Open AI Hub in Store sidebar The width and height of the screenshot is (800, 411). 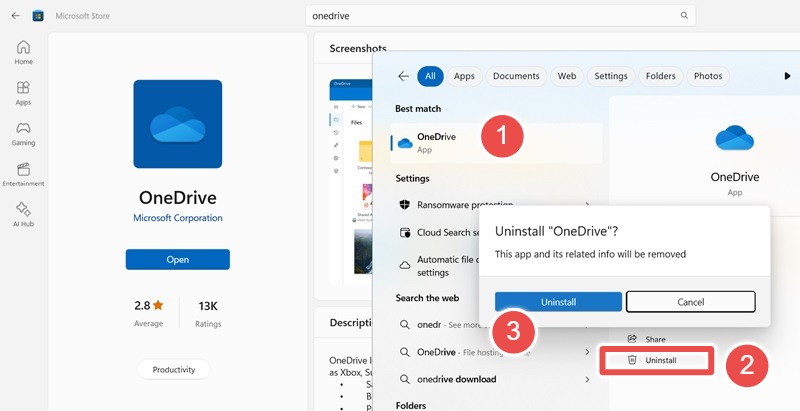(23, 215)
